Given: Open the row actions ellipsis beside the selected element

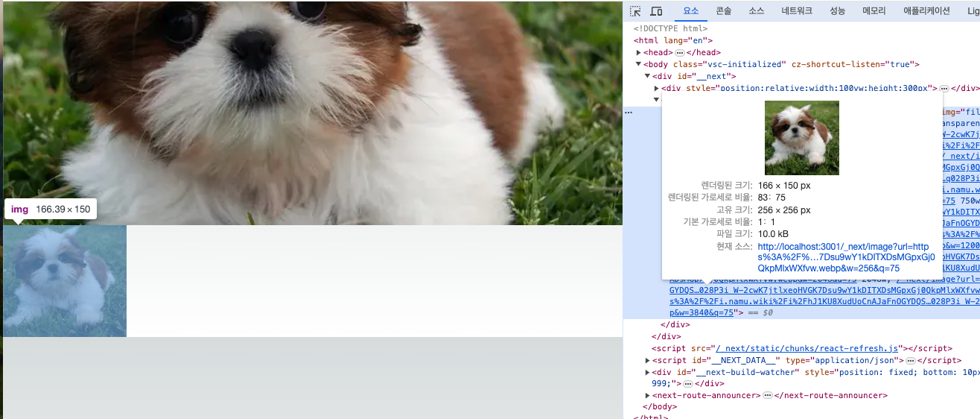Looking at the screenshot, I should click(x=629, y=112).
